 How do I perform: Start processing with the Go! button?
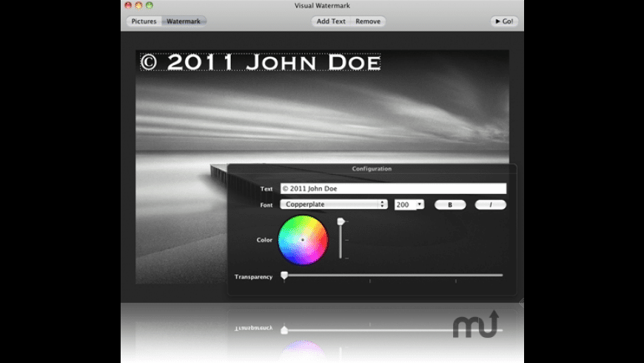(x=504, y=21)
